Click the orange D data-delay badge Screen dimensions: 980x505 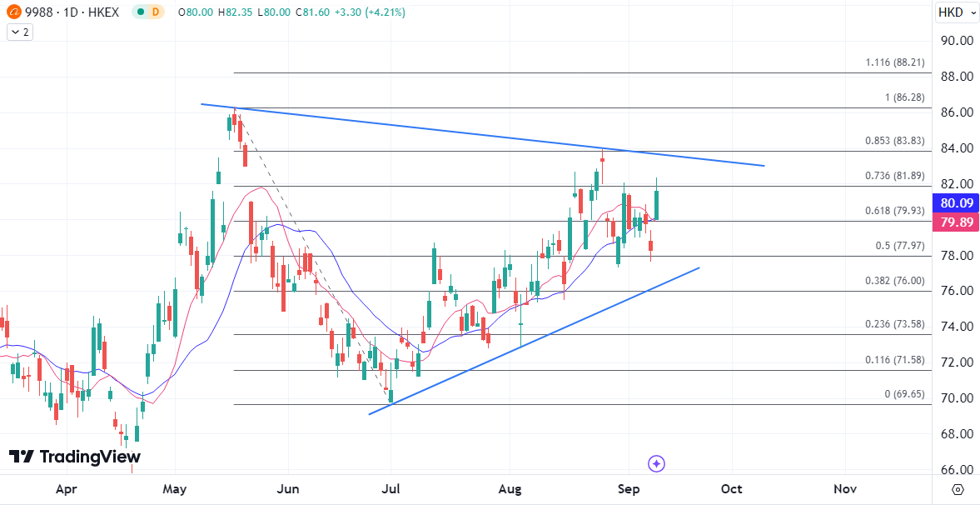pyautogui.click(x=155, y=12)
